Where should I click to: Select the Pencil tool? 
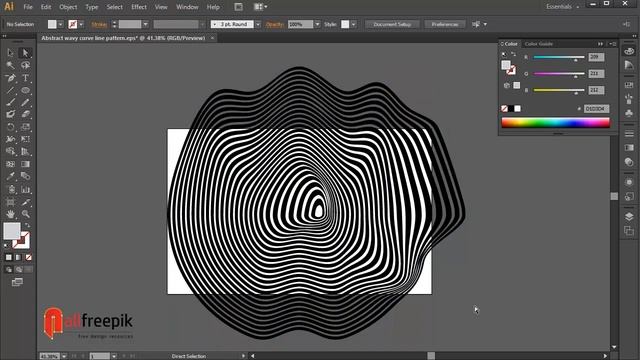tap(25, 102)
